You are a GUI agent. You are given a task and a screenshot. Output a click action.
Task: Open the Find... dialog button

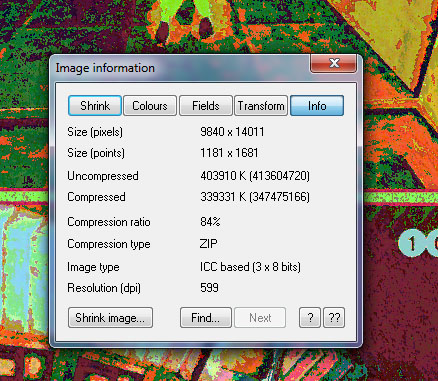pos(206,318)
